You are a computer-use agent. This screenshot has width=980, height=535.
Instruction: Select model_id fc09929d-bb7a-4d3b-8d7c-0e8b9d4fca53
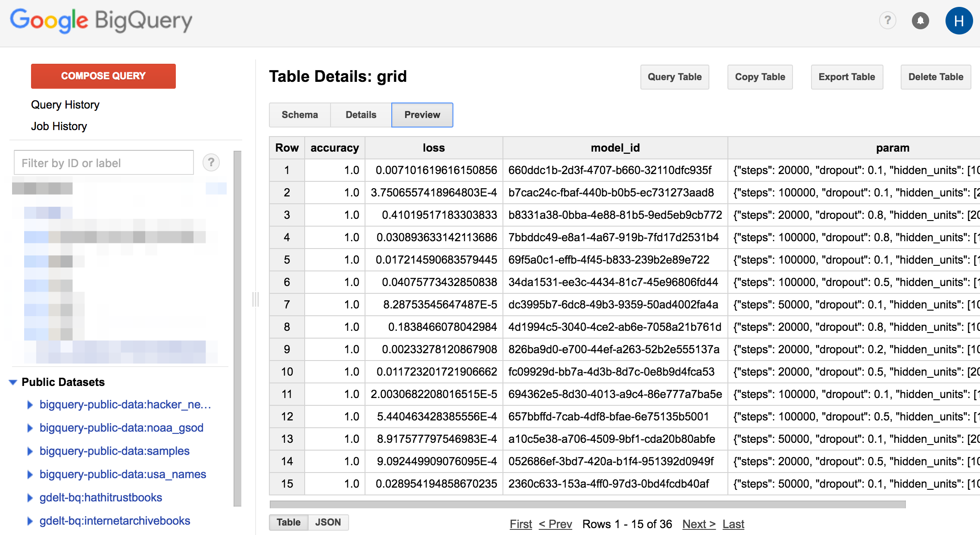[x=615, y=372]
